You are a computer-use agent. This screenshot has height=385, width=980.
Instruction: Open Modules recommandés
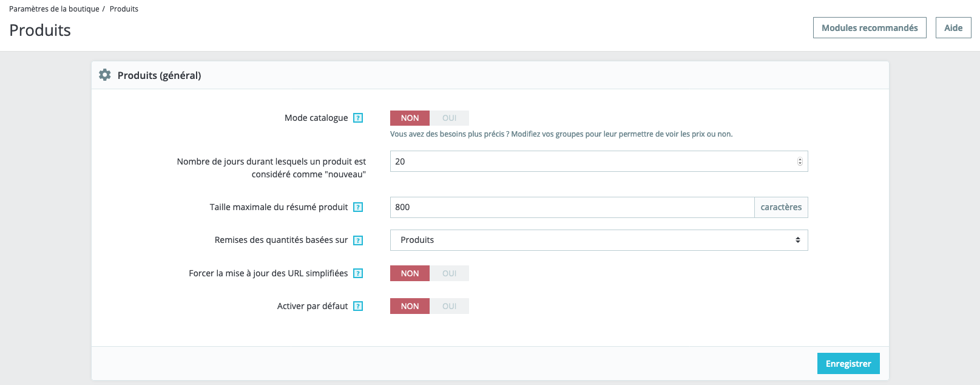[870, 28]
